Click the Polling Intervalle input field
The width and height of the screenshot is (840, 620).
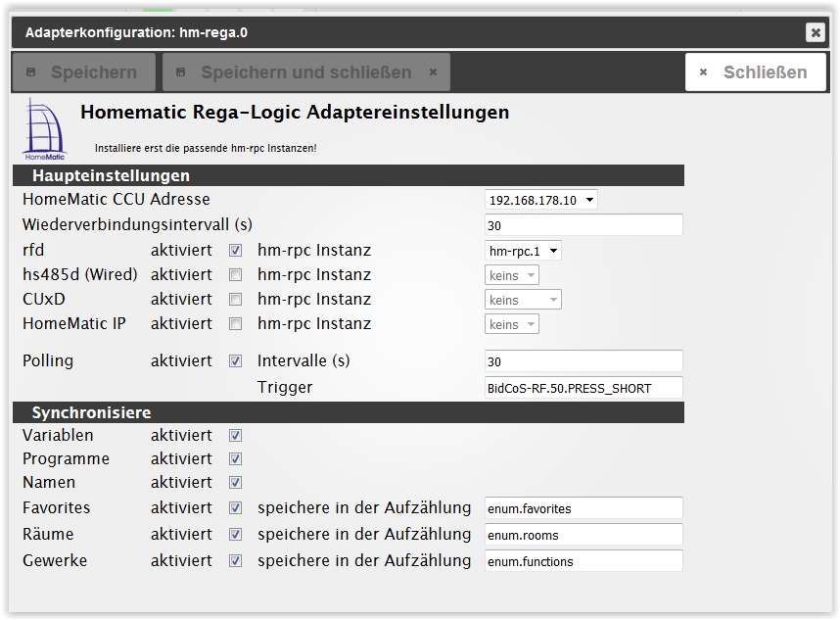pyautogui.click(x=583, y=361)
